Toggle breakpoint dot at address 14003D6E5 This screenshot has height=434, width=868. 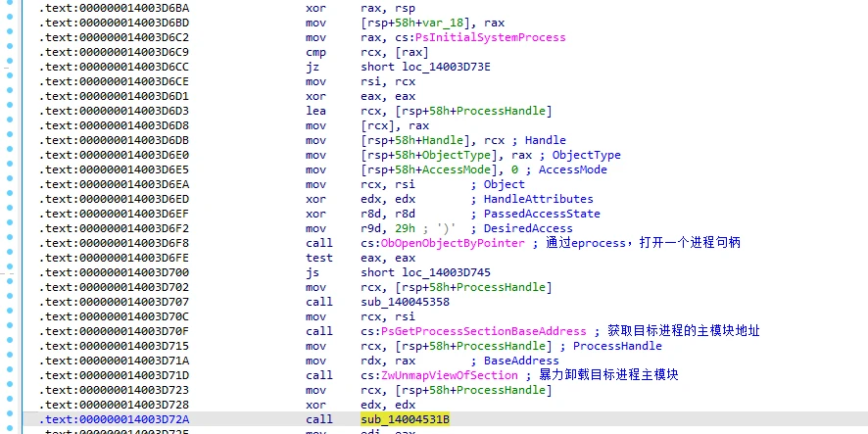click(10, 163)
